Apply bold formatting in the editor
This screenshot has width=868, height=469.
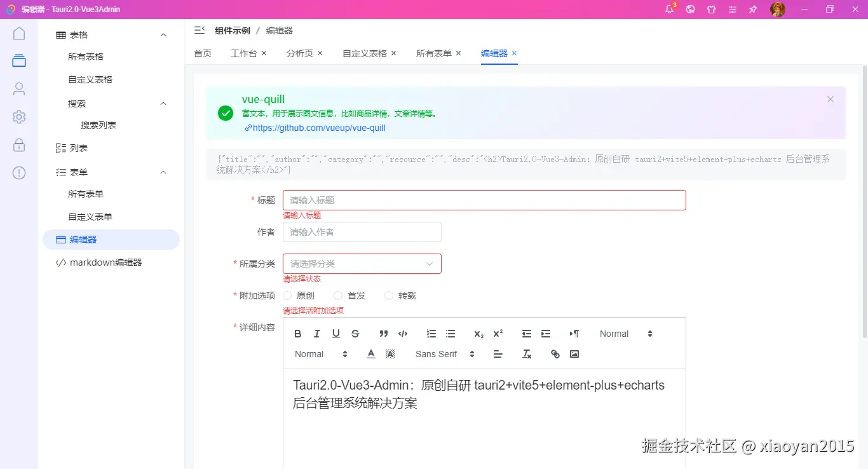click(x=297, y=333)
